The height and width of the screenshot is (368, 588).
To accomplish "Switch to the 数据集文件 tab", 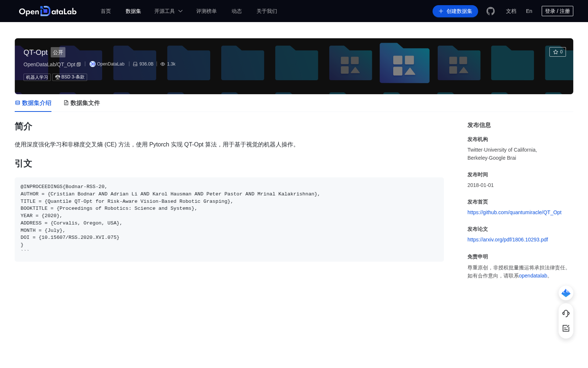I will click(x=82, y=103).
